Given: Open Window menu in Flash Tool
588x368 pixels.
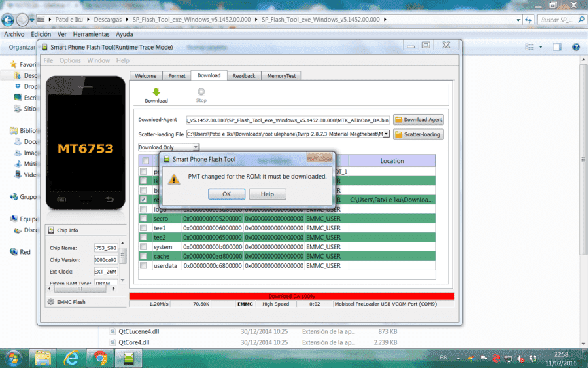Looking at the screenshot, I should click(x=98, y=60).
